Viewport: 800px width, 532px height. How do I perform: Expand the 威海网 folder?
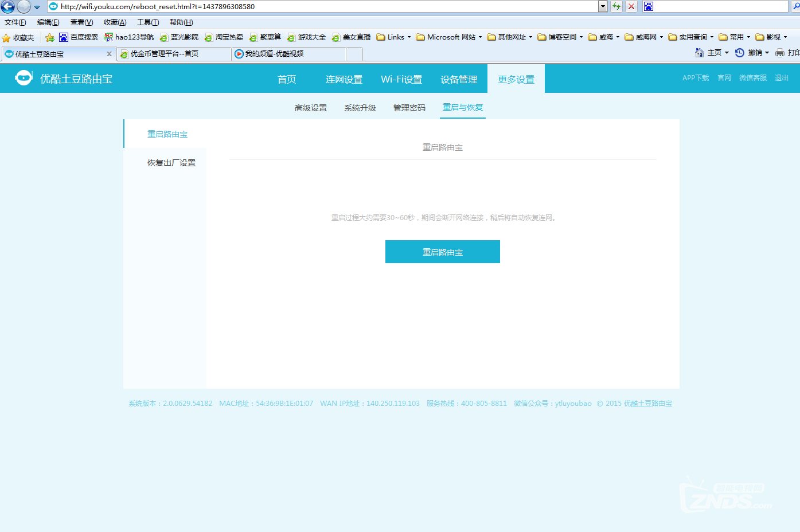click(644, 37)
